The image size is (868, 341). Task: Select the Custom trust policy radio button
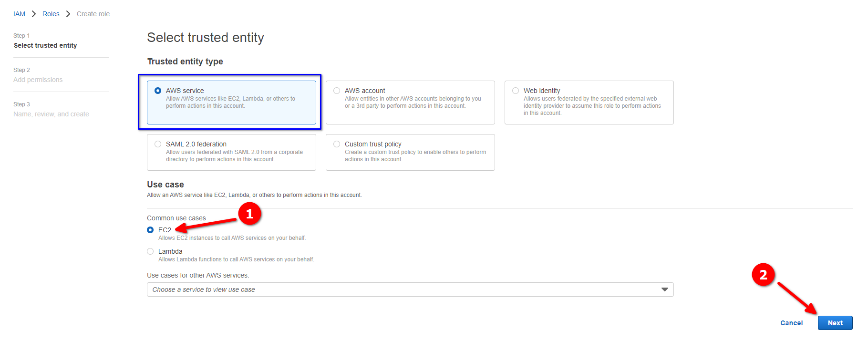(337, 144)
